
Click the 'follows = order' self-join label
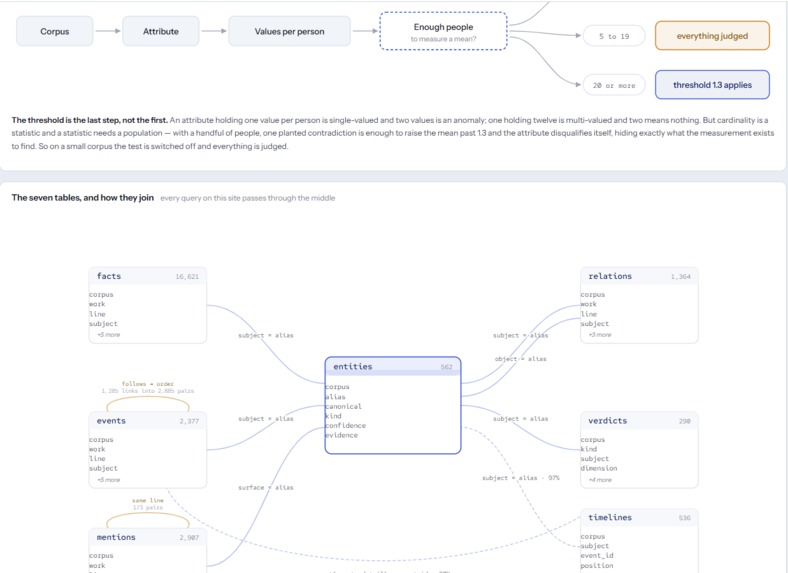[x=148, y=384]
